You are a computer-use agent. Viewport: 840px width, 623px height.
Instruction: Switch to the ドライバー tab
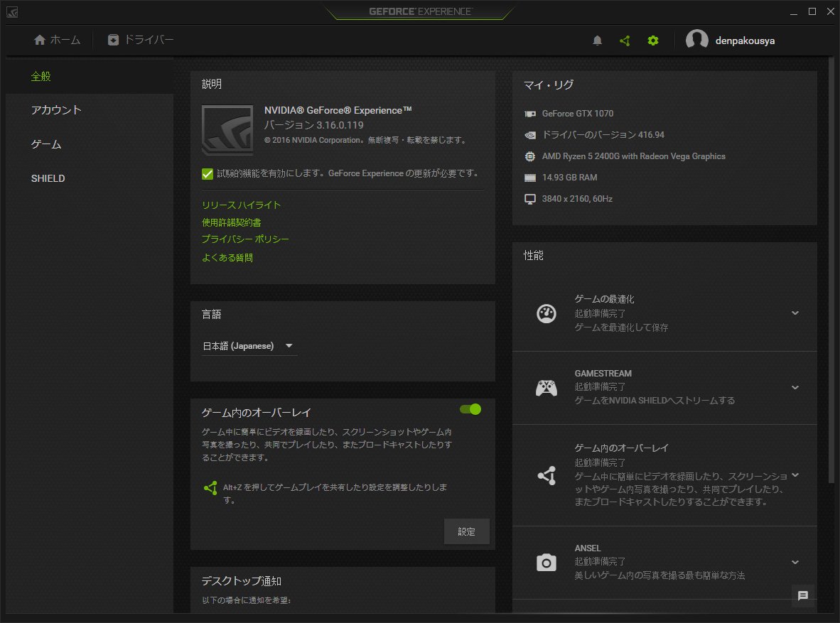pyautogui.click(x=141, y=40)
